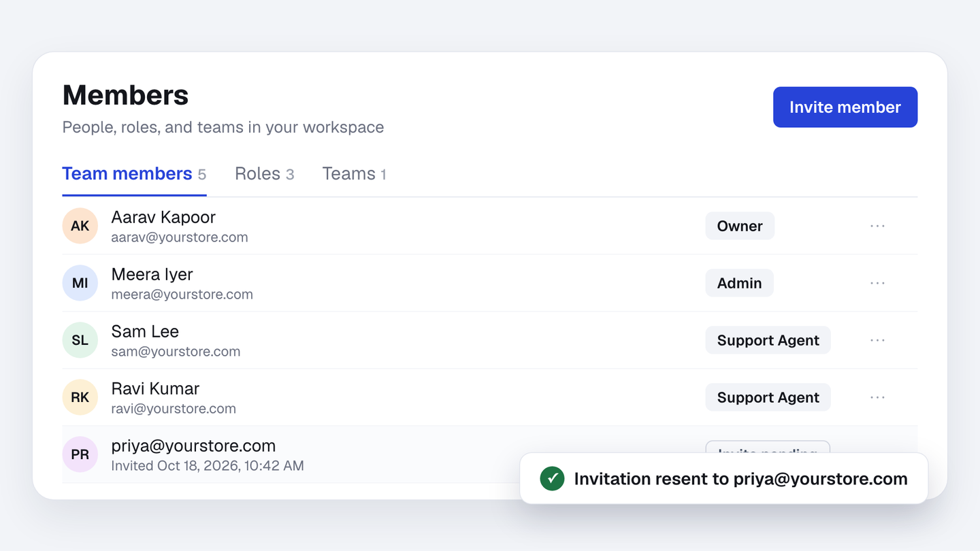980x551 pixels.
Task: Click the PR avatar for pending invite
Action: point(80,454)
